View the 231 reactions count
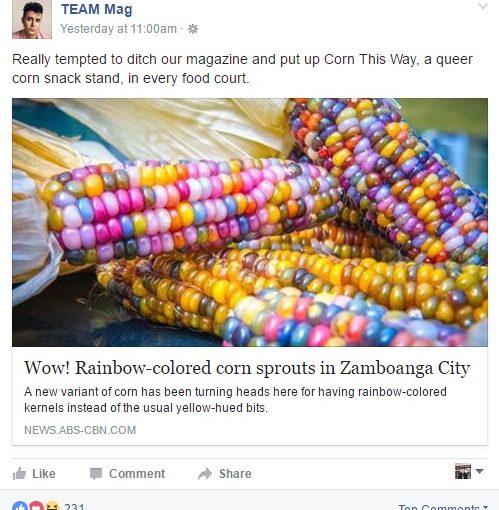 click(74, 507)
